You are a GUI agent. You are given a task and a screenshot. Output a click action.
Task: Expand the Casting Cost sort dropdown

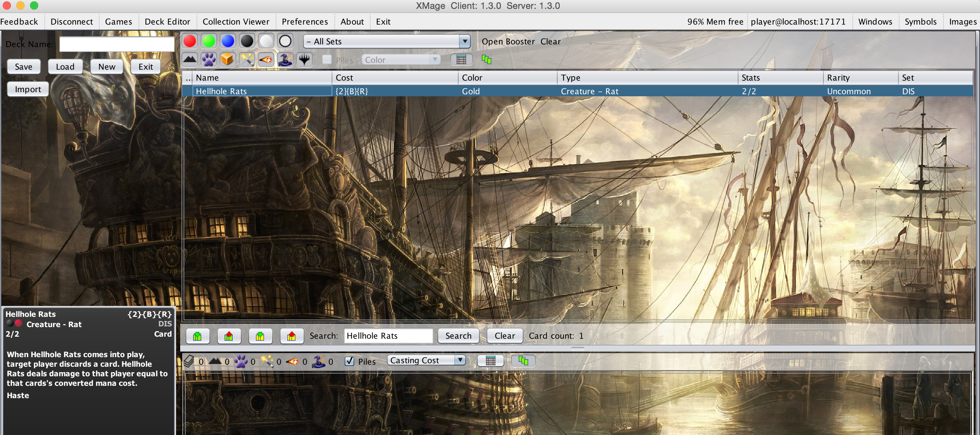[427, 360]
